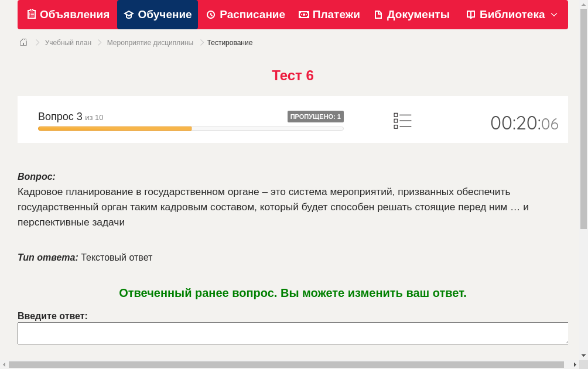Expand the Библиотека dropdown chevron
The image size is (588, 369).
pos(554,15)
